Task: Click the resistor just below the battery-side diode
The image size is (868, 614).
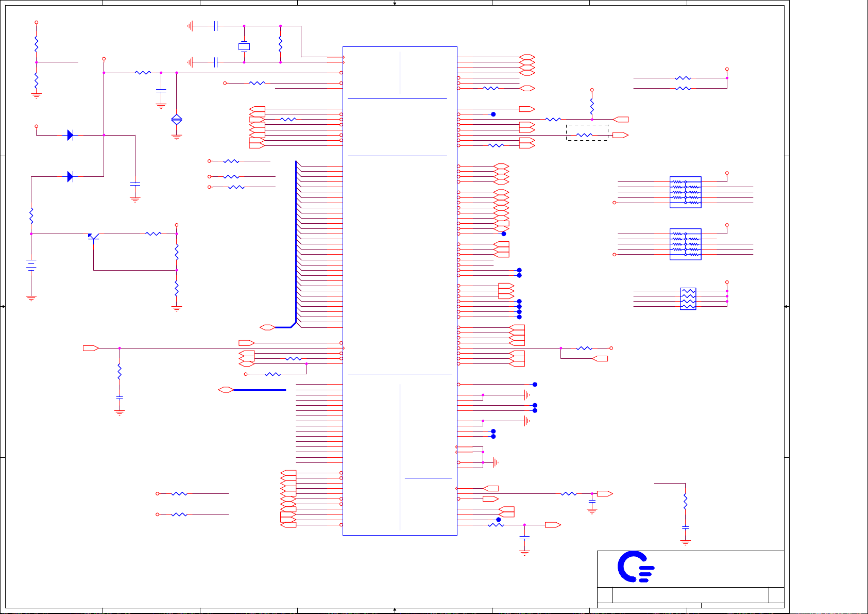Action: [31, 216]
